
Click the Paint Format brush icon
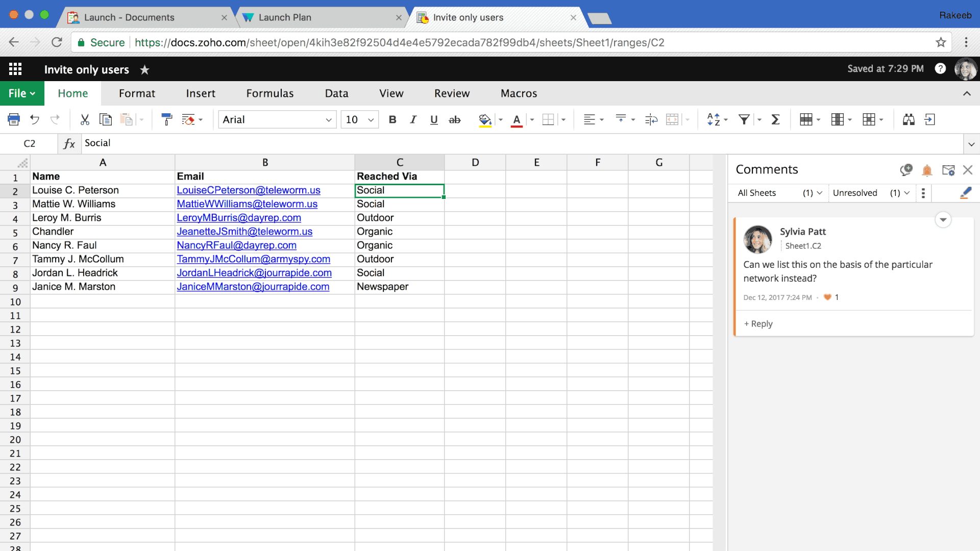[x=166, y=119]
